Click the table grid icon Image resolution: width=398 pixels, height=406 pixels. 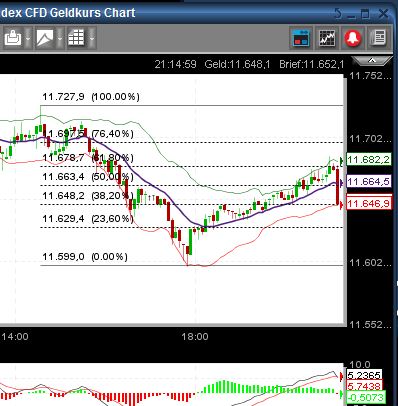coord(76,38)
